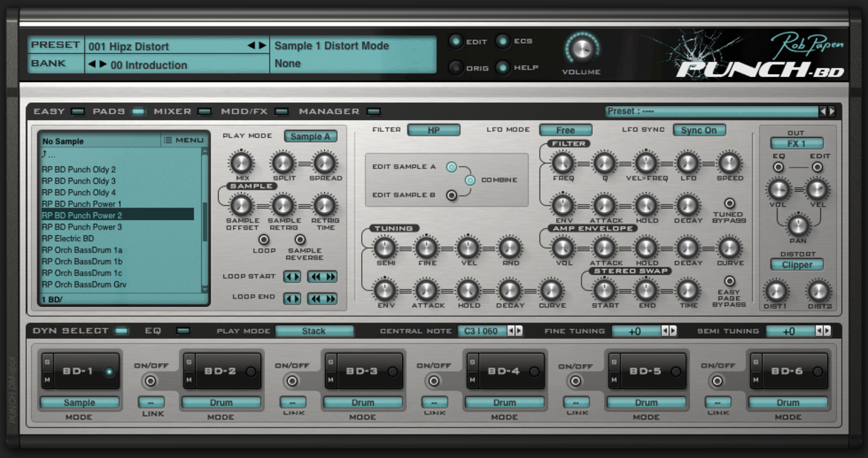Open the MANAGER page

pos(374,111)
